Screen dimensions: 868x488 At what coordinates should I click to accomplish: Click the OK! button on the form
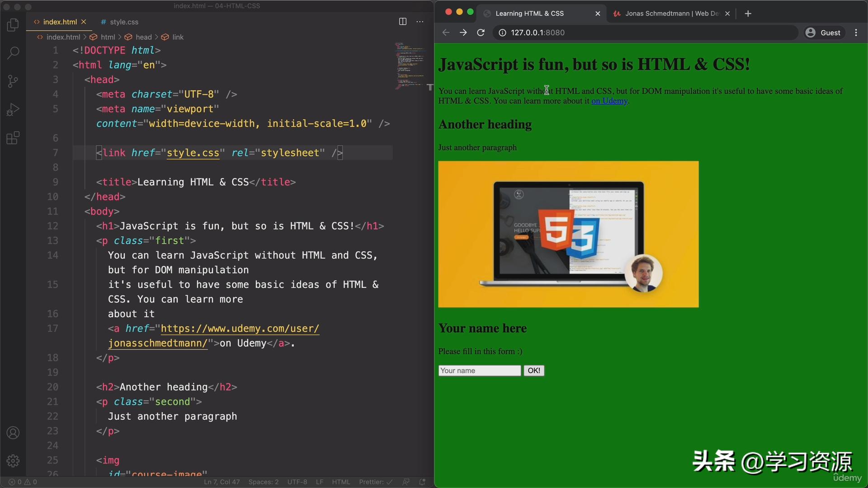tap(533, 370)
